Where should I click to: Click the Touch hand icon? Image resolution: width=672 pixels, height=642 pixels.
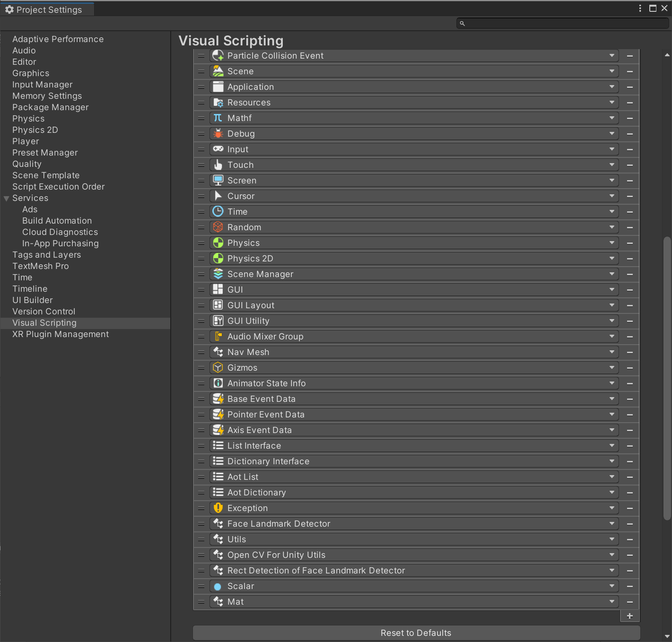coord(218,165)
